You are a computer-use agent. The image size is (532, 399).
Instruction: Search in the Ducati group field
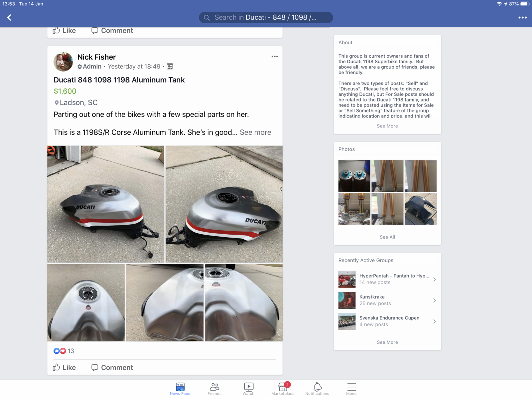(266, 18)
